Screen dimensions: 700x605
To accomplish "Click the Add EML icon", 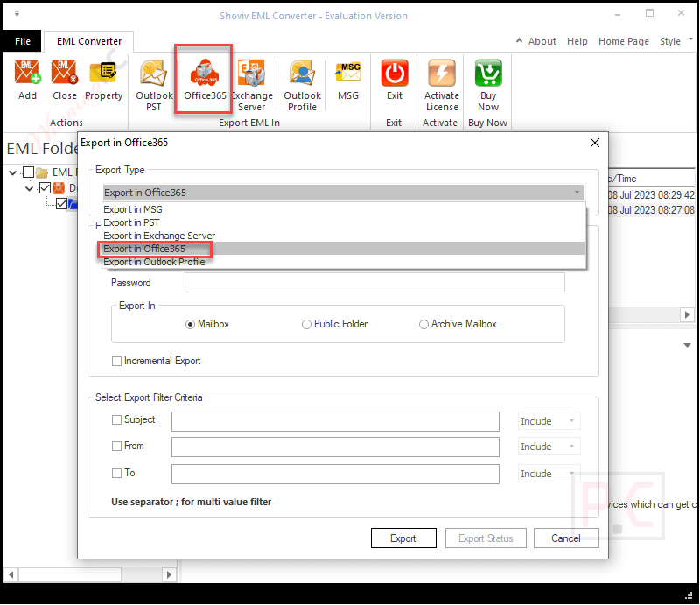I will coord(27,73).
